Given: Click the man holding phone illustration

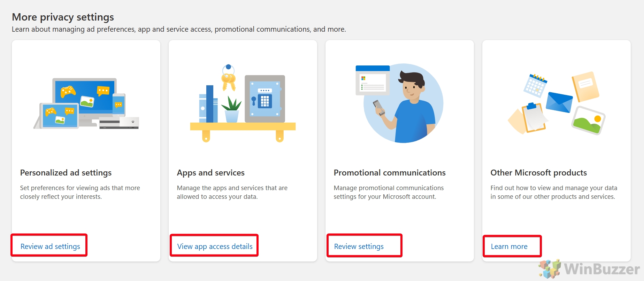Looking at the screenshot, I should (x=400, y=103).
